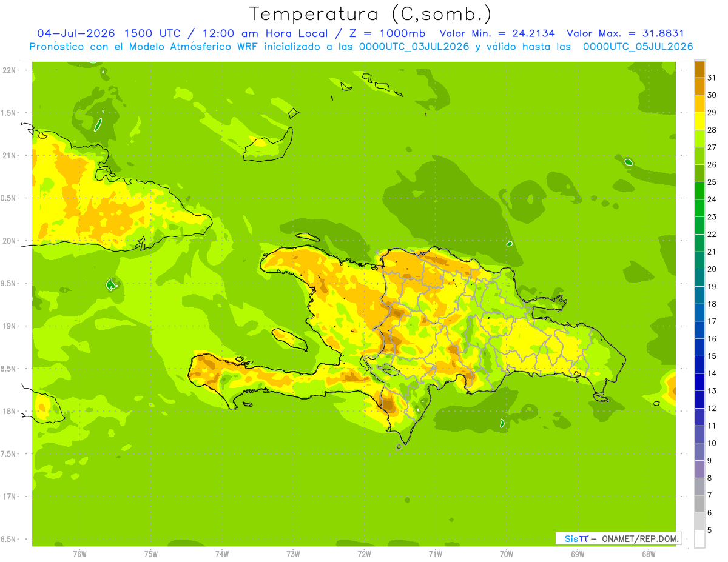Click the "69W" longitude axis label

[578, 553]
